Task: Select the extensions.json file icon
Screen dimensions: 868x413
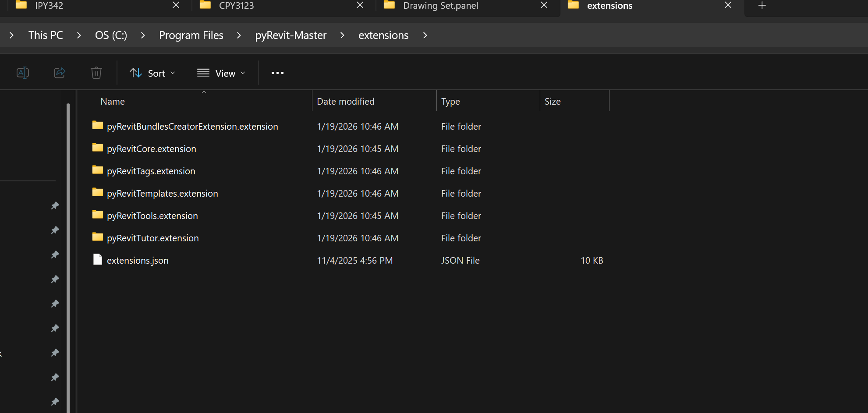Action: 98,260
